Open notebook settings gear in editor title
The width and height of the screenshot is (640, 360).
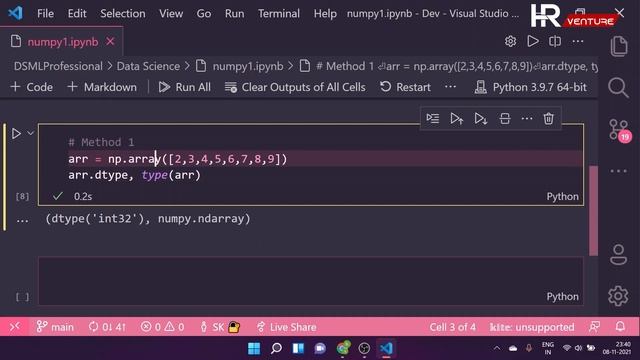tap(510, 41)
